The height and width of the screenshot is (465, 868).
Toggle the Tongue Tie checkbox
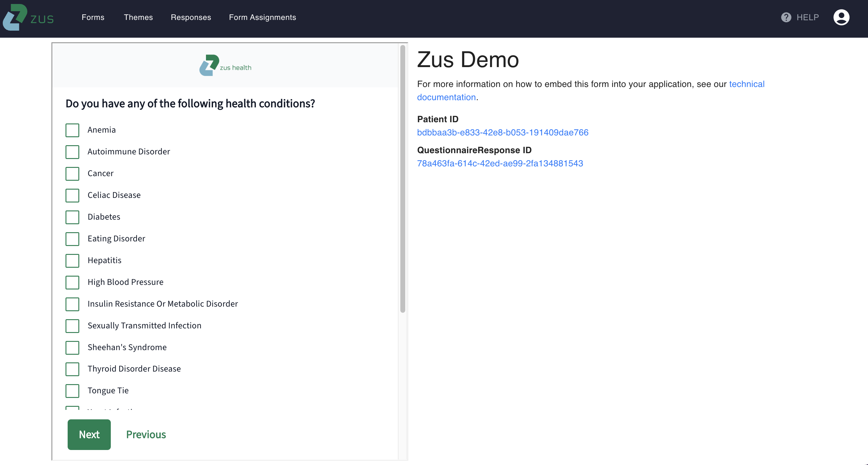point(72,391)
